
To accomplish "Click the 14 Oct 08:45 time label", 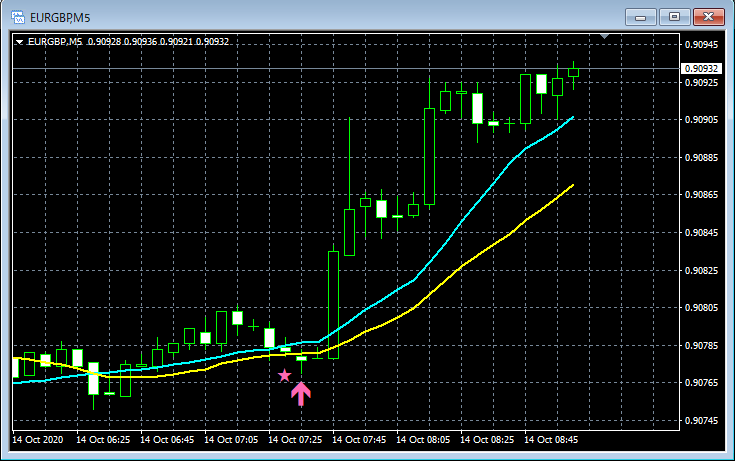I will pyautogui.click(x=551, y=440).
